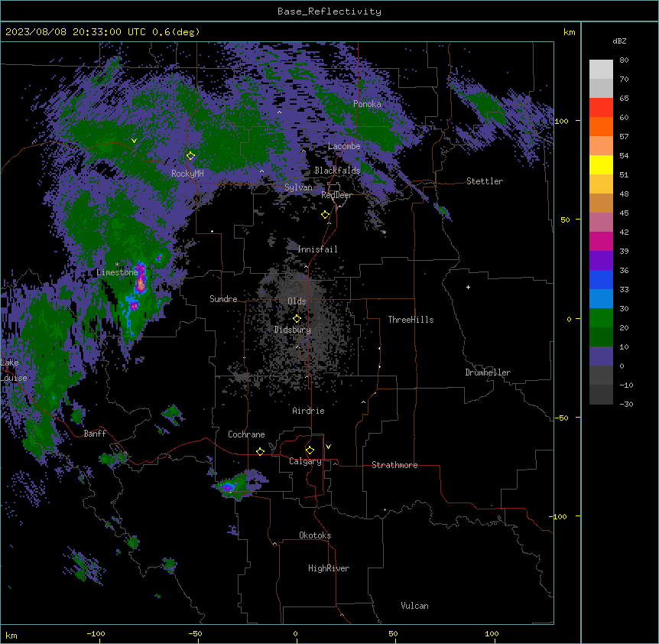The height and width of the screenshot is (644, 659).
Task: Click the Sundre label
Action: (223, 299)
